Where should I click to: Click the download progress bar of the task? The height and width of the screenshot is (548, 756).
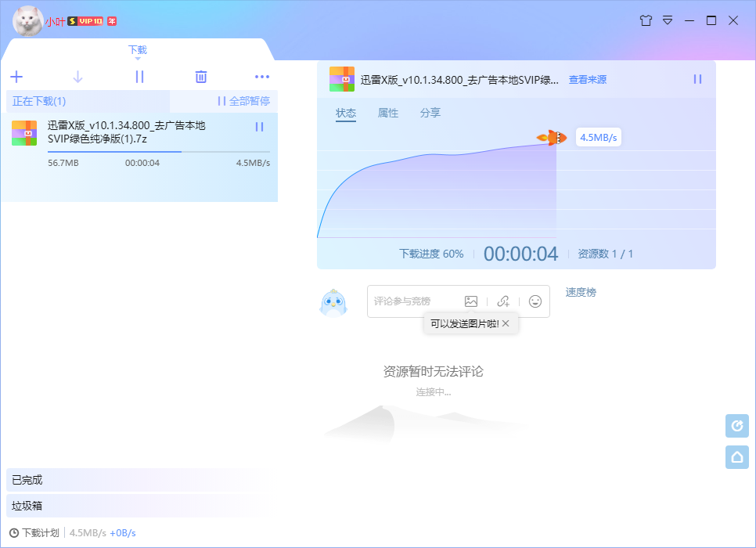tap(159, 152)
